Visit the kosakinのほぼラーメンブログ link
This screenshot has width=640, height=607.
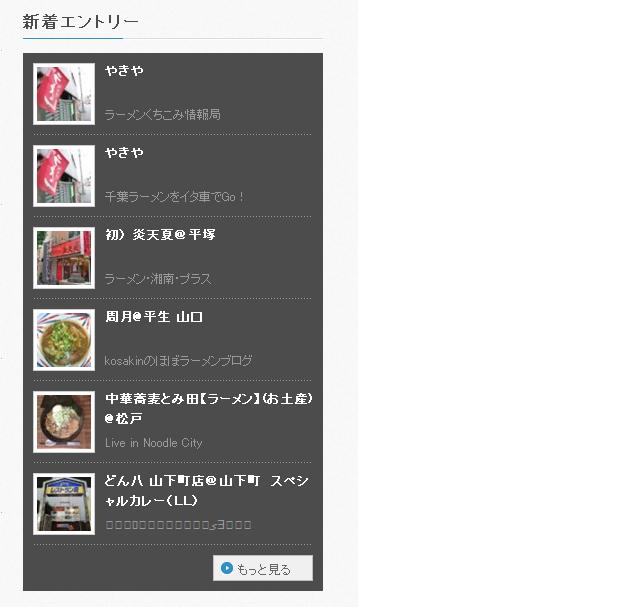178,361
